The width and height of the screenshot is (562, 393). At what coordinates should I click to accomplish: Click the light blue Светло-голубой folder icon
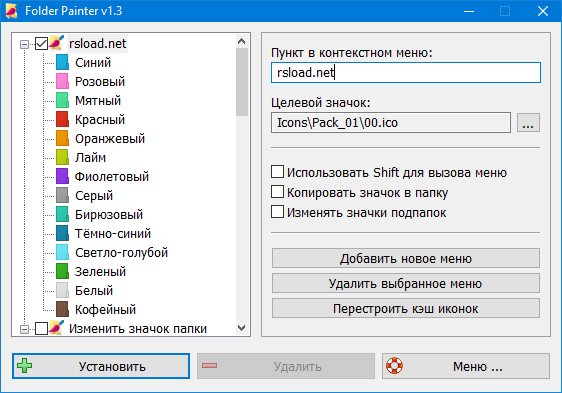pos(62,252)
